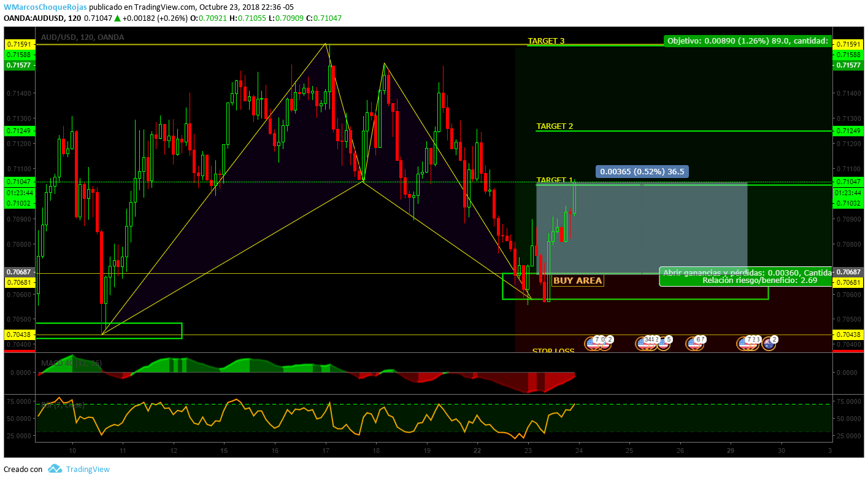Select the TARGET 1 label

tap(555, 180)
